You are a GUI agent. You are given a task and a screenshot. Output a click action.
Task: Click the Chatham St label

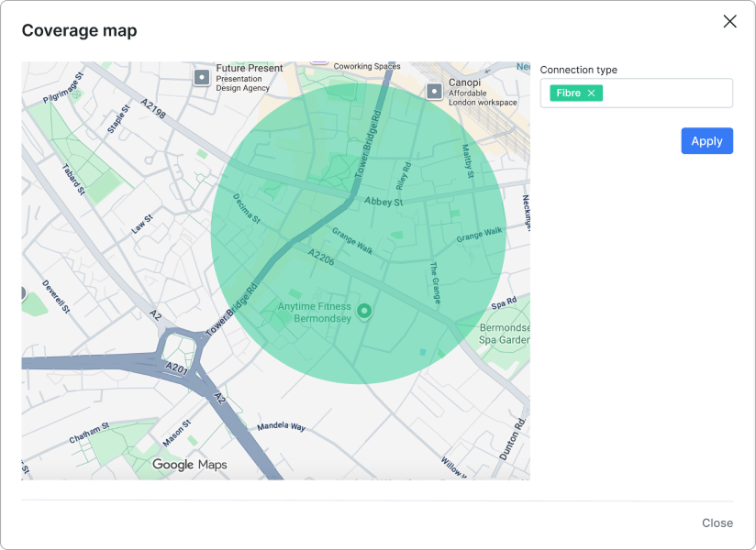click(x=89, y=433)
